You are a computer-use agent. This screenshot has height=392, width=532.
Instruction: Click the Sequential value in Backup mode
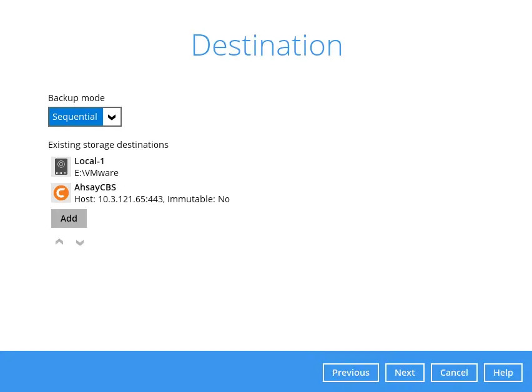[75, 117]
